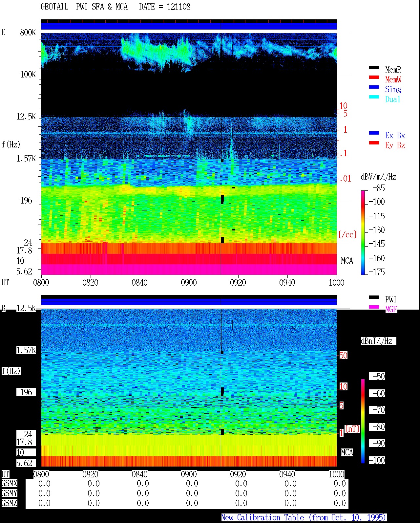Click the 'dBV/m/√Hz' unit label
The width and height of the screenshot is (420, 523).
click(379, 177)
